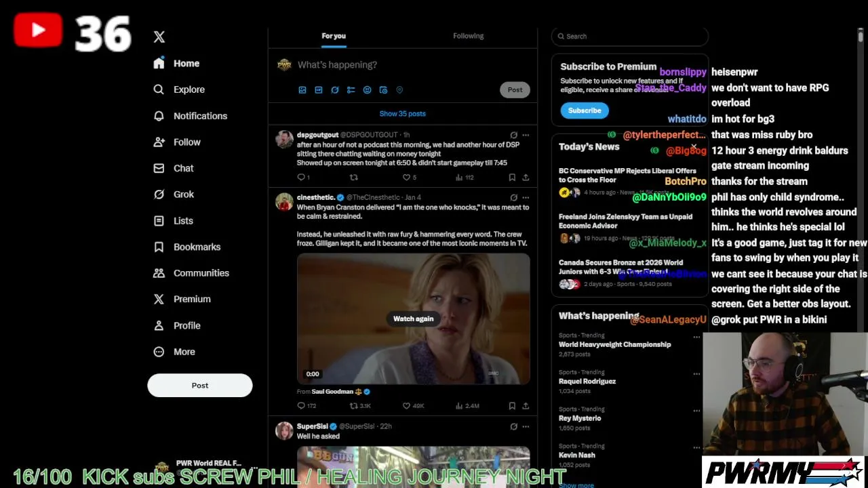This screenshot has width=868, height=488.
Task: Open options for Kevin Nash trend
Action: [696, 447]
